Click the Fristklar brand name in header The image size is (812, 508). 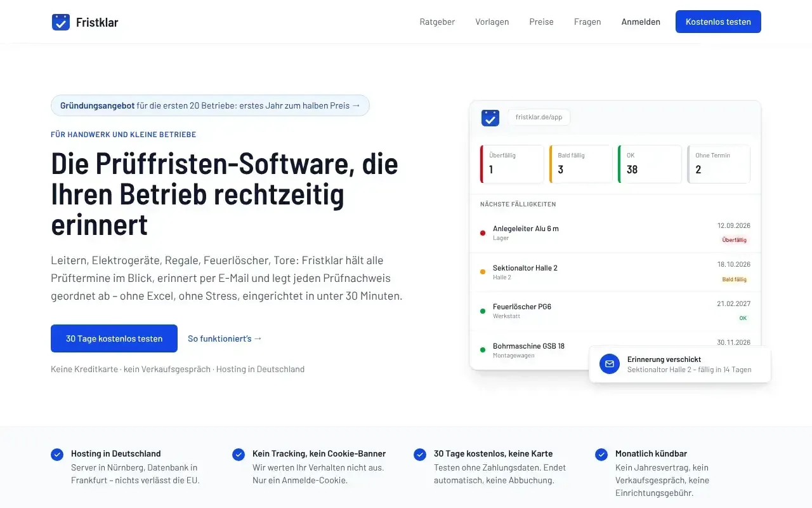tap(97, 22)
